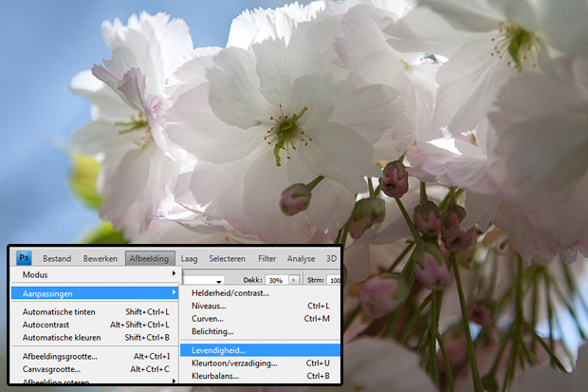Click the Strm flow value field

point(334,280)
